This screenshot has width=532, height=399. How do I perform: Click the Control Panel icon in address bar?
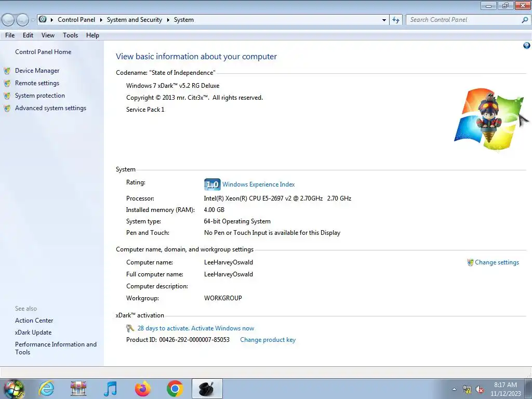pyautogui.click(x=43, y=19)
